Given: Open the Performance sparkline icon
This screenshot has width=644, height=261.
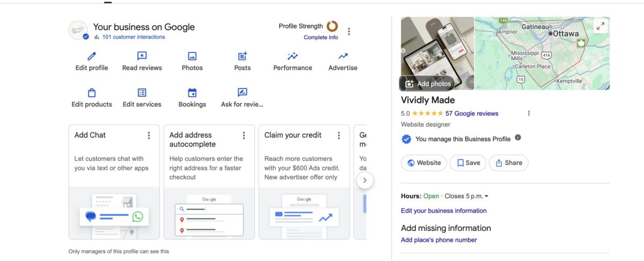Looking at the screenshot, I should [x=292, y=56].
